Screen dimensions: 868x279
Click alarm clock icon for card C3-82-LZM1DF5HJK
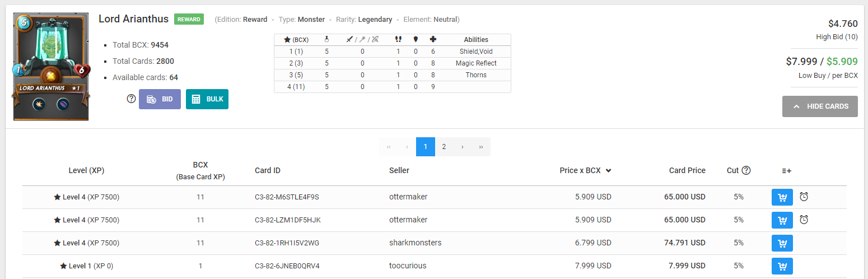804,220
